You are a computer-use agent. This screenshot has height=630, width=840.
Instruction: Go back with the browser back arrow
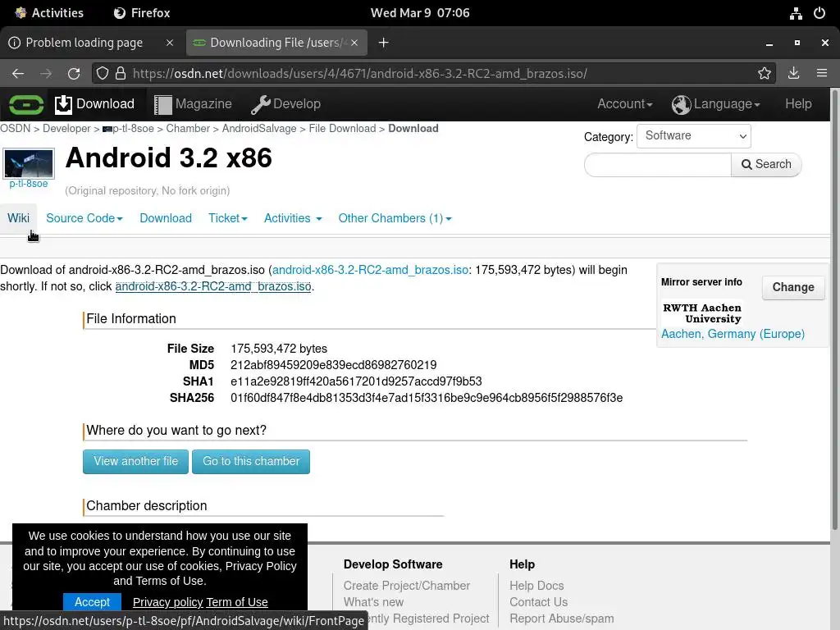[18, 73]
